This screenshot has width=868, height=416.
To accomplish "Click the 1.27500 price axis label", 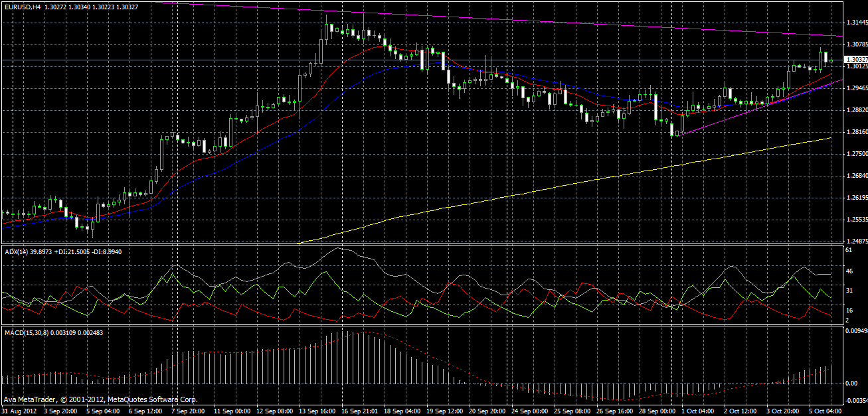I will pos(855,154).
